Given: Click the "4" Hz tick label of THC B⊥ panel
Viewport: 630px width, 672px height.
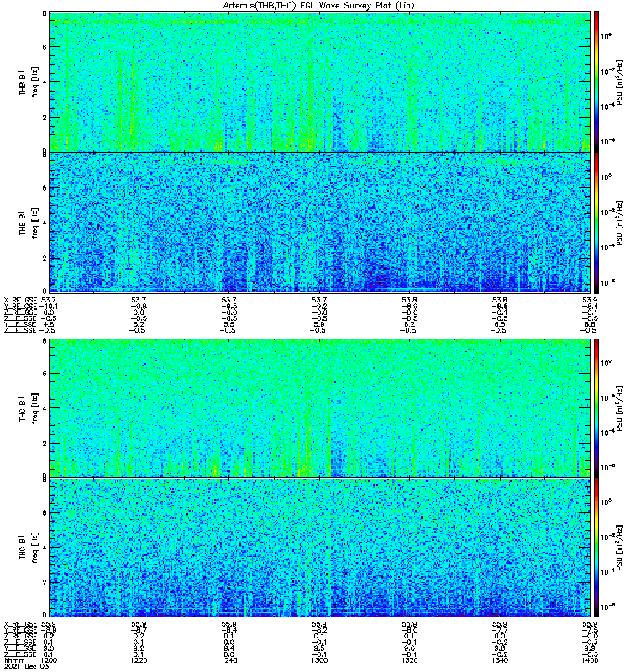Looking at the screenshot, I should pos(45,408).
